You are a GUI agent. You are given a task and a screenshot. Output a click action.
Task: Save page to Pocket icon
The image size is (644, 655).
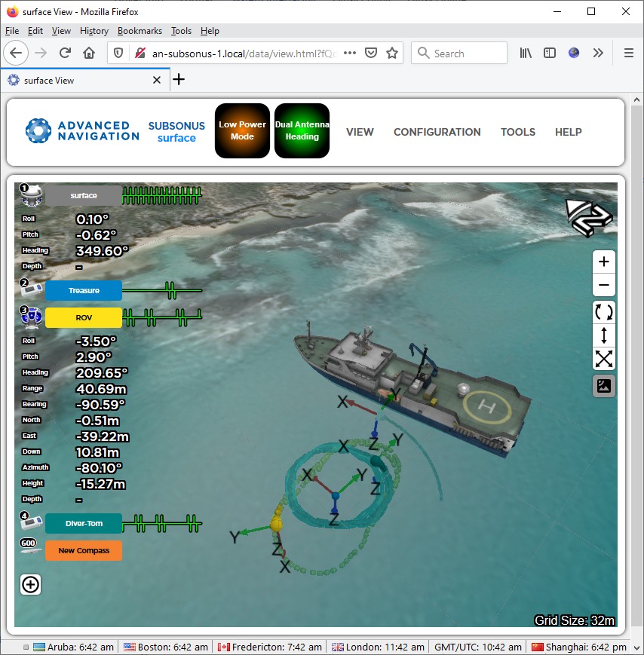(x=371, y=53)
